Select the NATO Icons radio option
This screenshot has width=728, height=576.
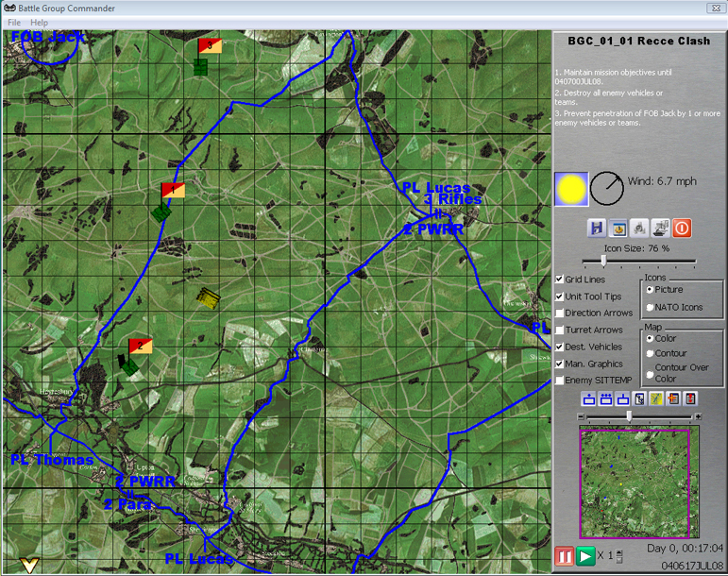(649, 307)
